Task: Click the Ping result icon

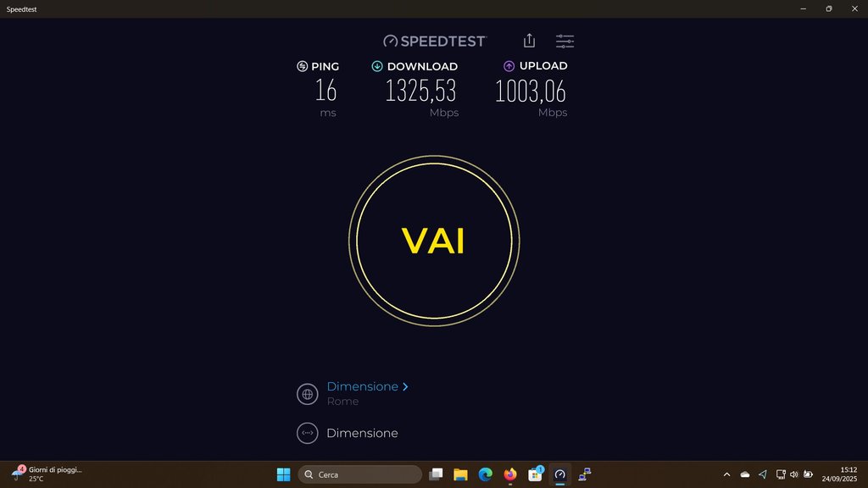Action: coord(302,66)
